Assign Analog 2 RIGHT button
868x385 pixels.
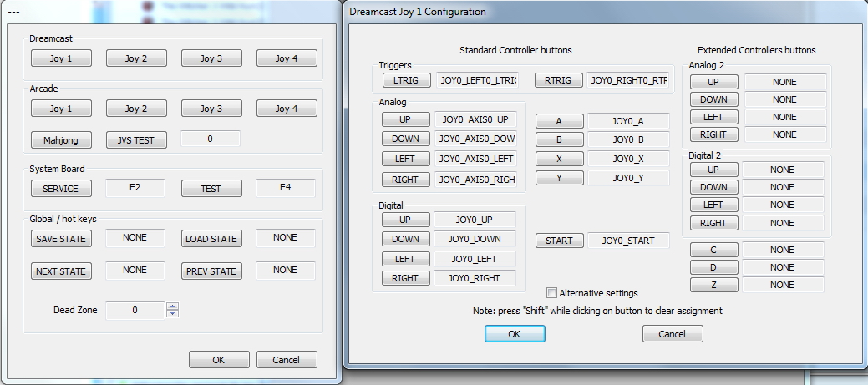click(713, 134)
